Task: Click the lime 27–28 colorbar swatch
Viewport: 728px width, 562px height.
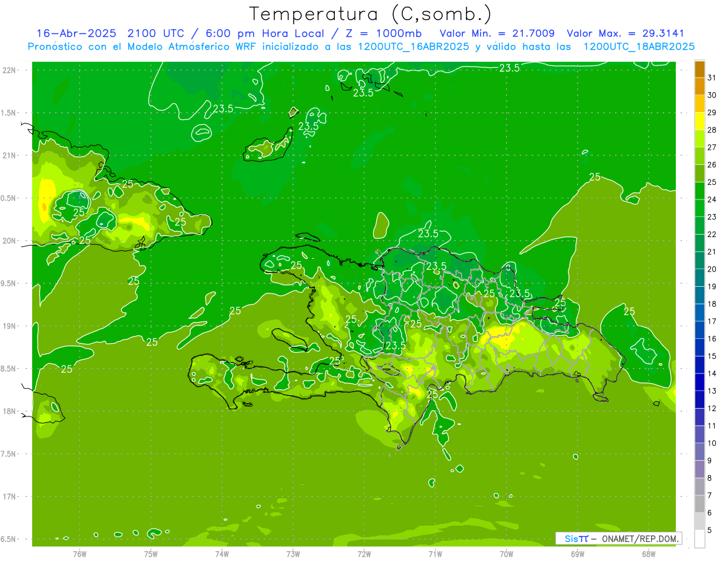Action: 699,139
